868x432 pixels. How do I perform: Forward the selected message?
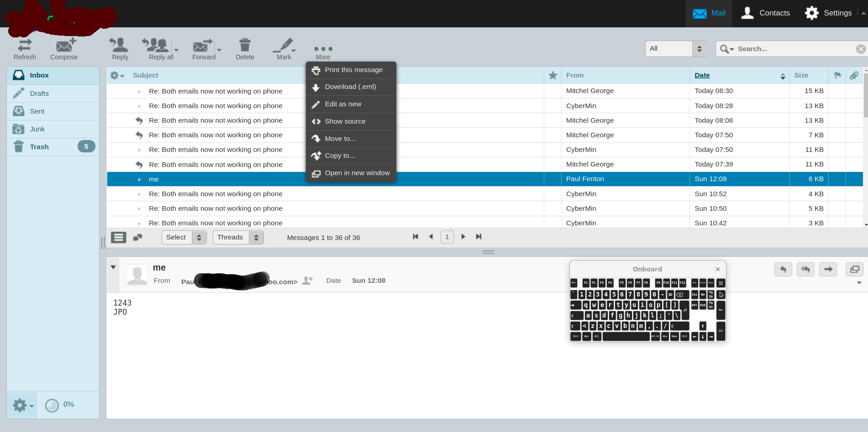coord(204,49)
